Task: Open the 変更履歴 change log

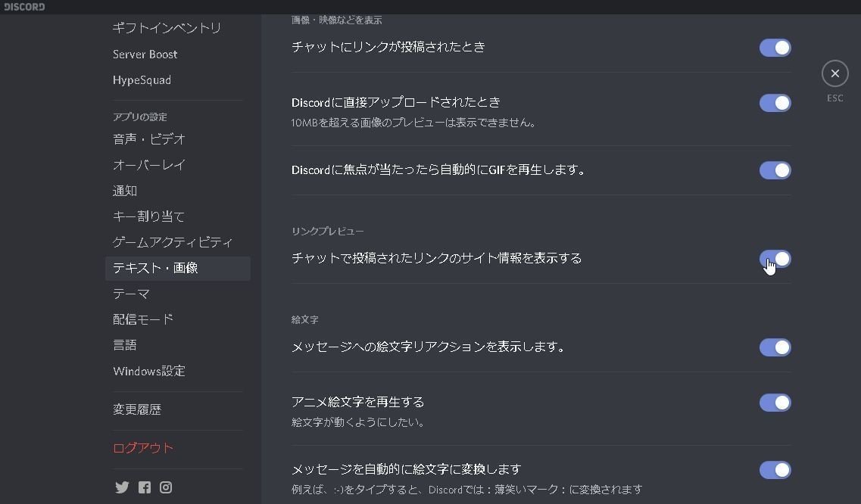Action: point(137,409)
